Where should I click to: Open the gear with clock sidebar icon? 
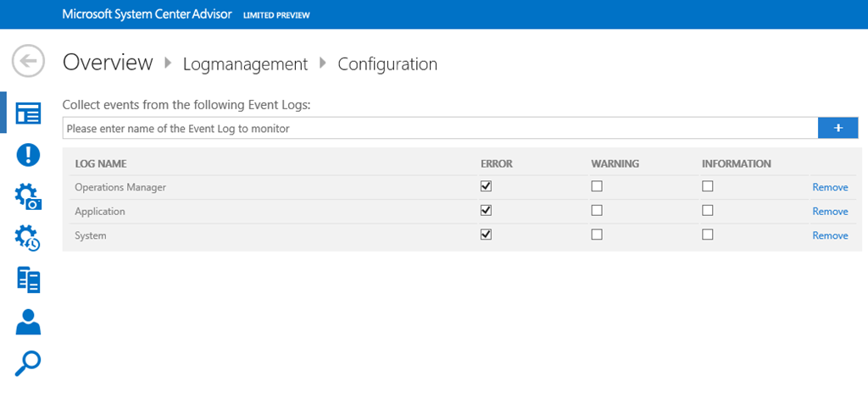(x=28, y=238)
